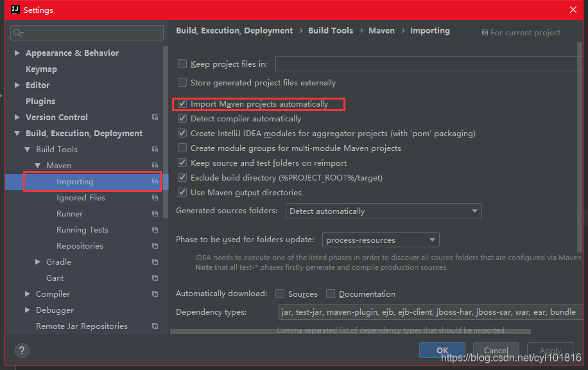Open help with the question mark button

(22, 351)
